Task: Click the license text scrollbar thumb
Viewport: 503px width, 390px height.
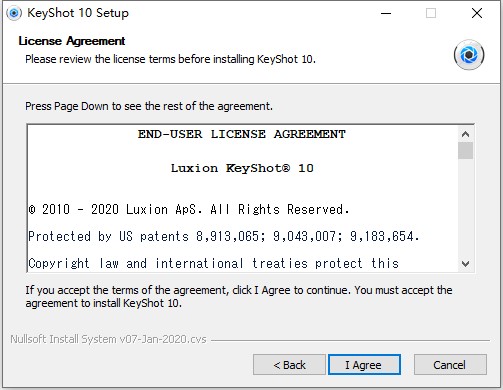Action: pos(465,150)
